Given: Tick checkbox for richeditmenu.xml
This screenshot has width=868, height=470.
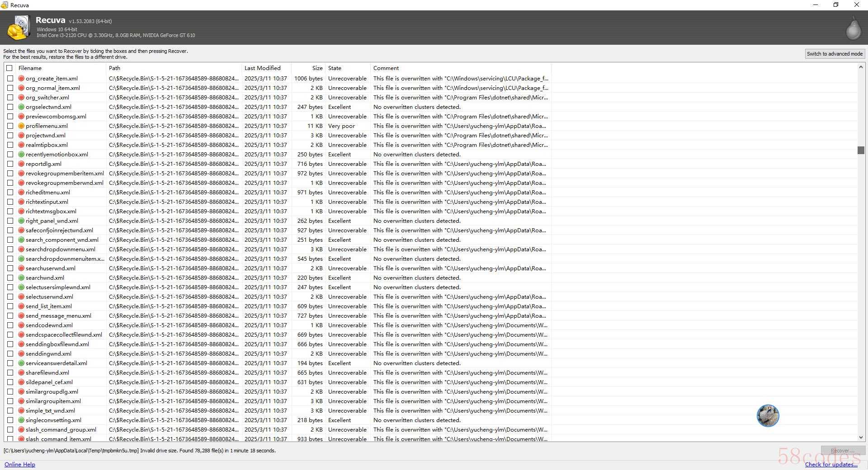Looking at the screenshot, I should 10,193.
